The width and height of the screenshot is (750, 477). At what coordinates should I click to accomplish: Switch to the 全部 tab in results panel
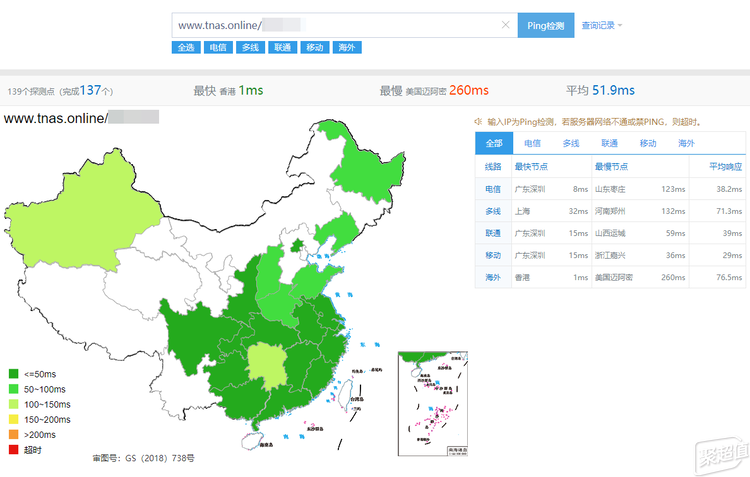(492, 143)
